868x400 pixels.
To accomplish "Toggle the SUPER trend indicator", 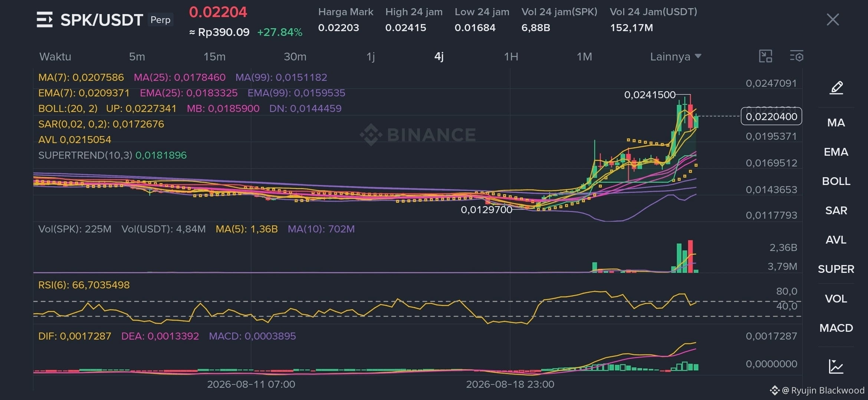I will (836, 269).
